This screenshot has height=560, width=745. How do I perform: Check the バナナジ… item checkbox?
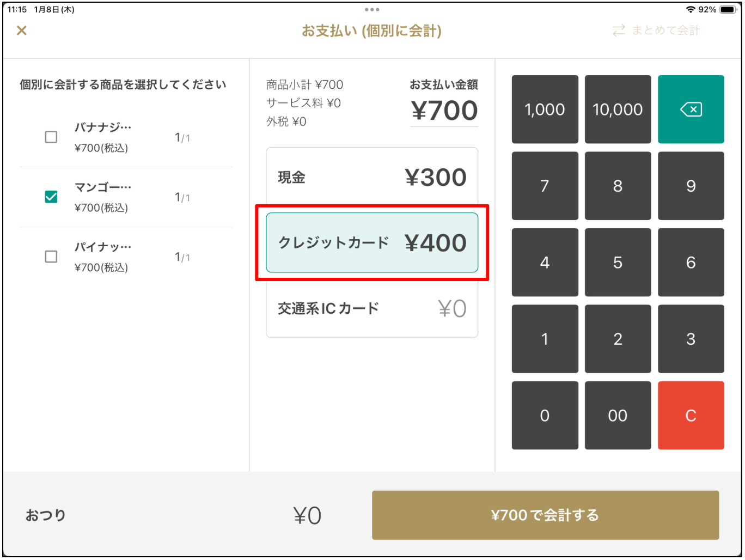click(51, 137)
